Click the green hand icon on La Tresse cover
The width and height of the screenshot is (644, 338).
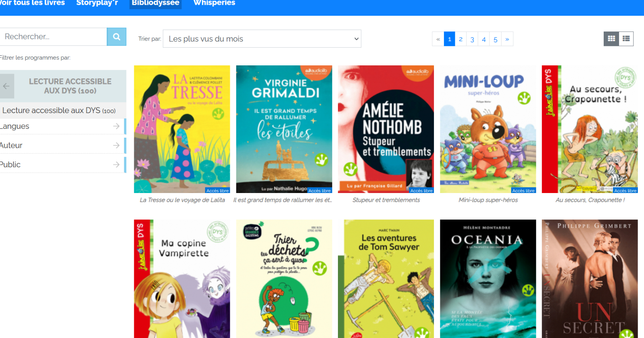pyautogui.click(x=218, y=114)
